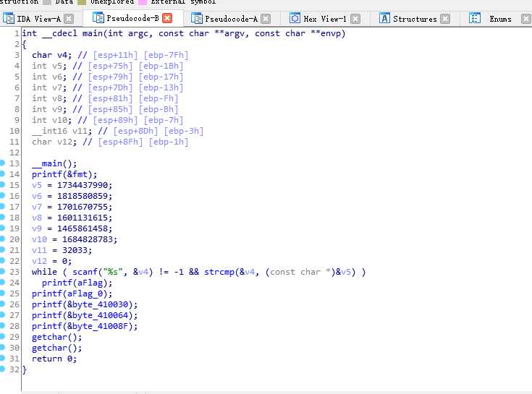This screenshot has height=394, width=532.
Task: Click the scanf call on line 23
Action: click(85, 272)
